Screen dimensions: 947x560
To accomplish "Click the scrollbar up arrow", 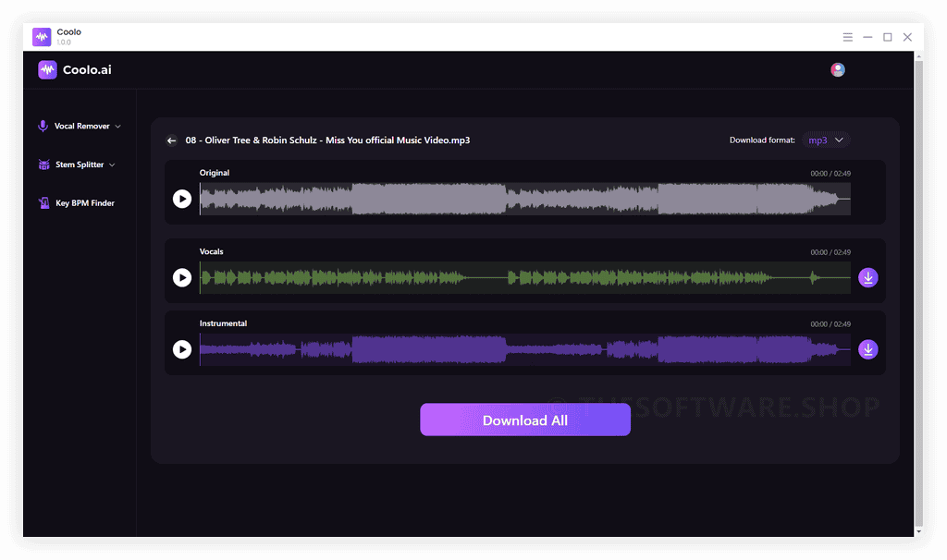I will pos(918,56).
